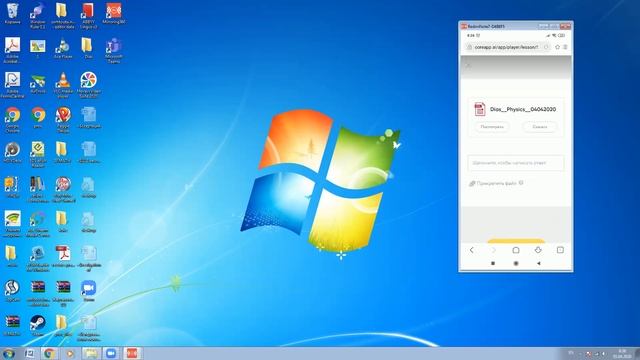Tap the Android back triangle button
The image size is (640, 360).
[x=539, y=263]
